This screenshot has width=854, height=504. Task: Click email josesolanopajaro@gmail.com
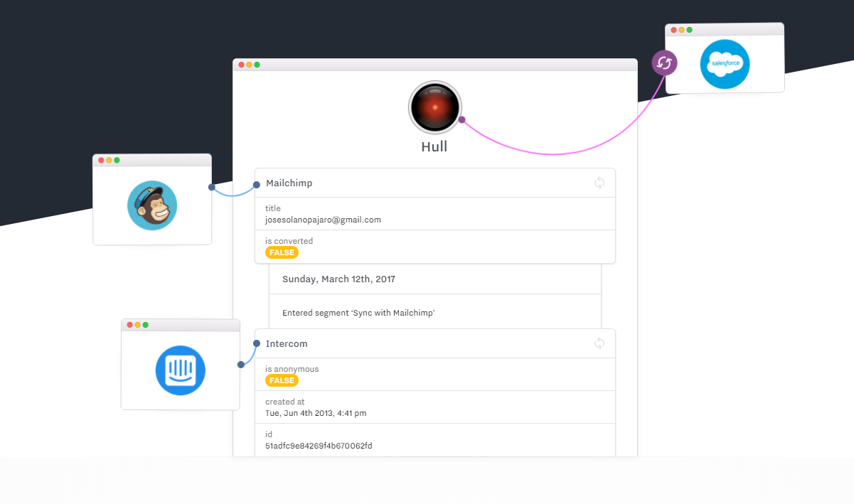[x=323, y=220]
